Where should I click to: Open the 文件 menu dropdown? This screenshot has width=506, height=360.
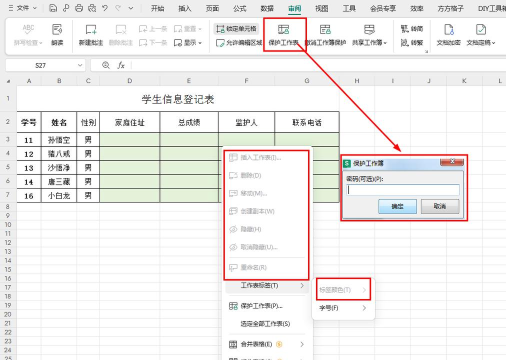point(22,8)
